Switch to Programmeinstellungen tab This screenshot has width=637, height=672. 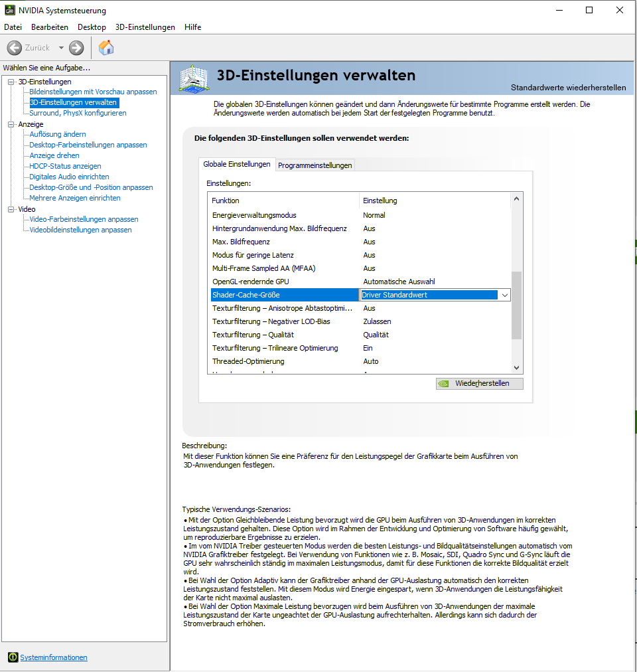point(315,165)
